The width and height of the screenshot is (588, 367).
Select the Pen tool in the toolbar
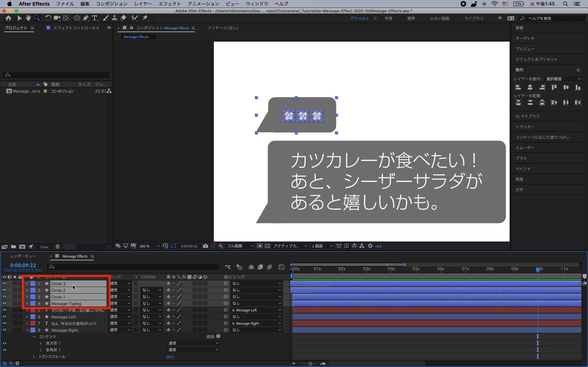(x=86, y=18)
